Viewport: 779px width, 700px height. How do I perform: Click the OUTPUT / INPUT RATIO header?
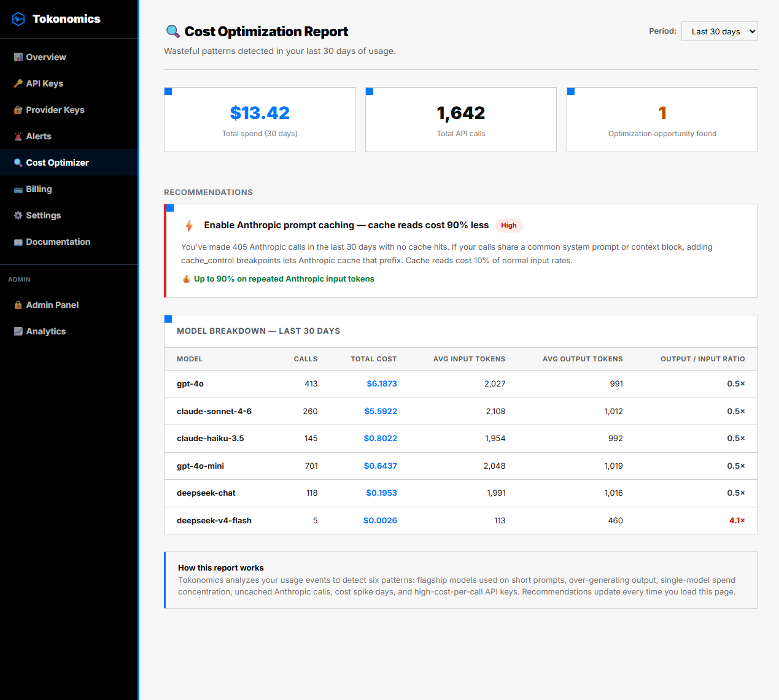(x=703, y=359)
